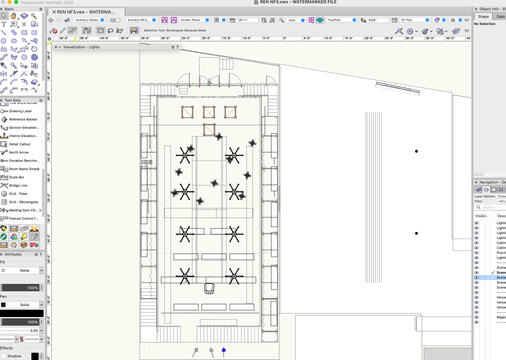Screen dimensions: 506x360
Task: Choose the North Arrow tool
Action: [x=15, y=152]
